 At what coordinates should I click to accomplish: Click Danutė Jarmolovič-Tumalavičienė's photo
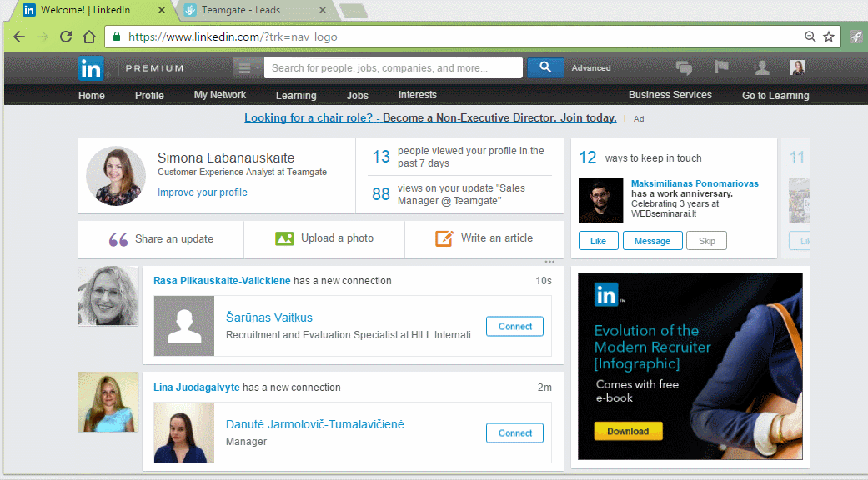tap(184, 432)
